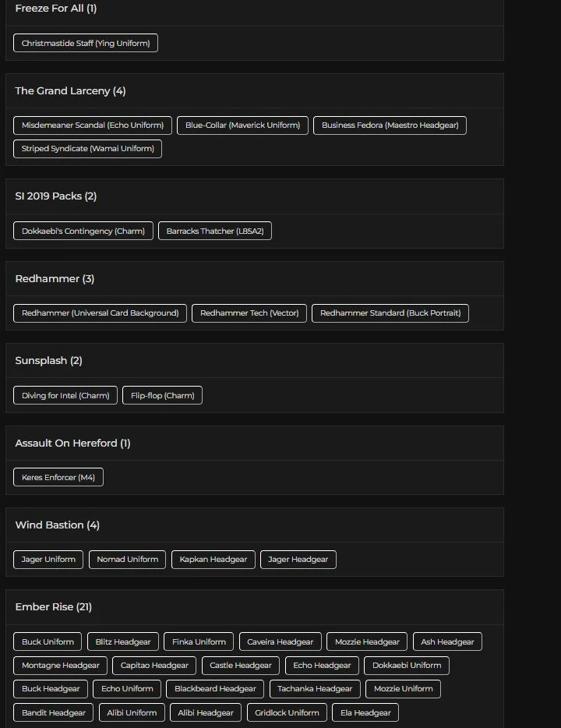Select Barracks Thatcher (L85A2) skin tag
The image size is (561, 728).
215,231
